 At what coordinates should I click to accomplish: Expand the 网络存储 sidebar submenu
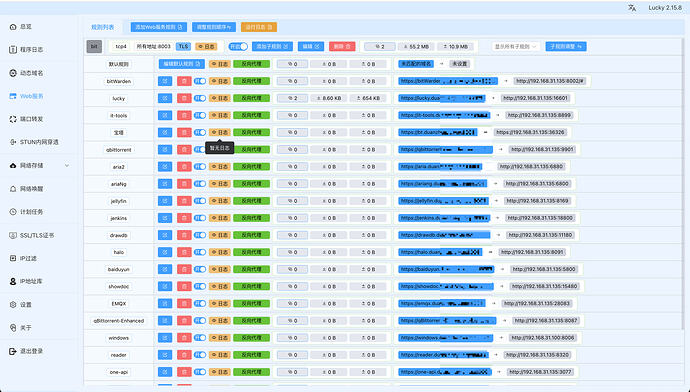coord(67,165)
